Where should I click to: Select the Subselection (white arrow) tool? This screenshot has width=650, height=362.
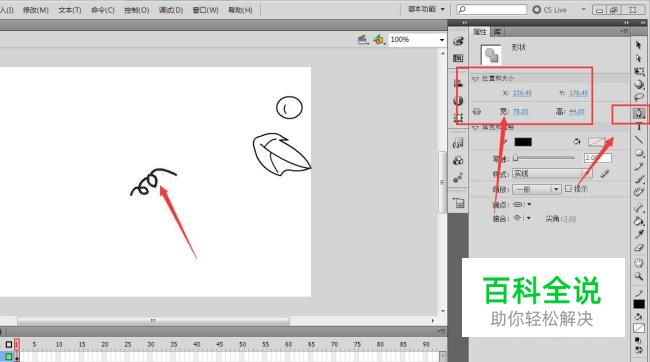coord(639,58)
